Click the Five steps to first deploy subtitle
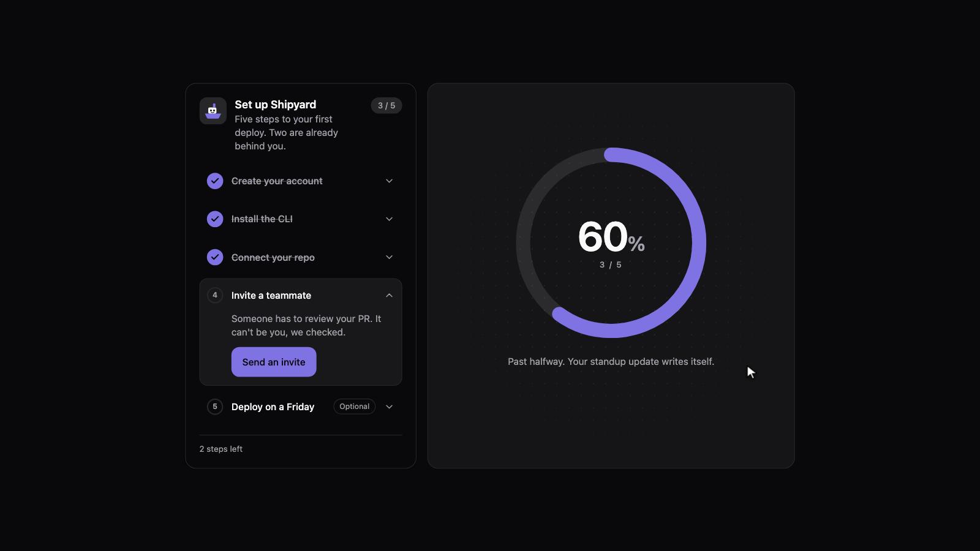 pos(286,133)
